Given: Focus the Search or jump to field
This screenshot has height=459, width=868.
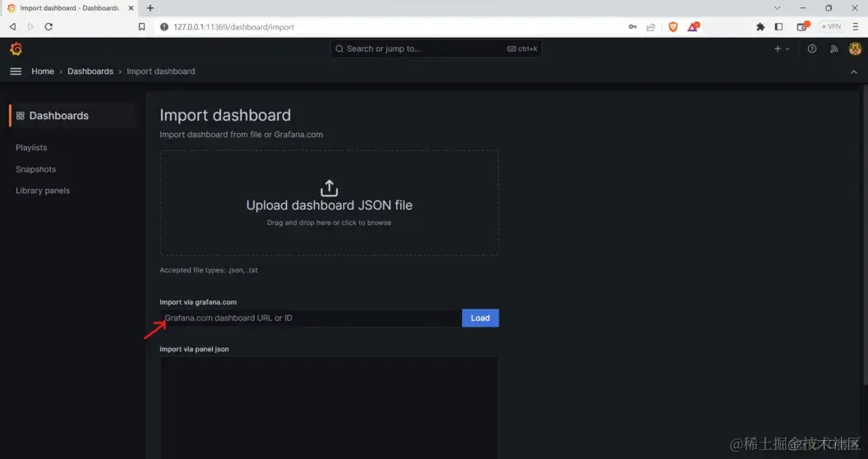Looking at the screenshot, I should tap(436, 48).
